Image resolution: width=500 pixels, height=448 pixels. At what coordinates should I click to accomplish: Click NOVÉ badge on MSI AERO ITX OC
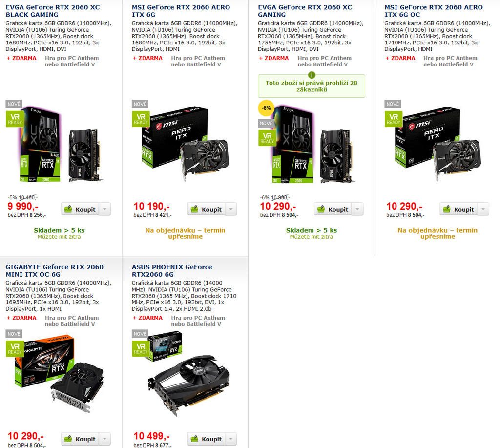click(393, 104)
